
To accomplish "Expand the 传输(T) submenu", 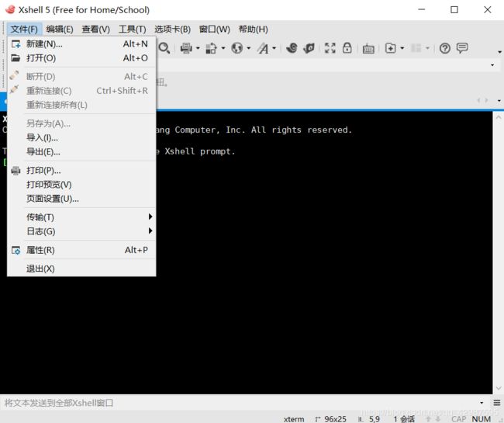I will pyautogui.click(x=81, y=217).
